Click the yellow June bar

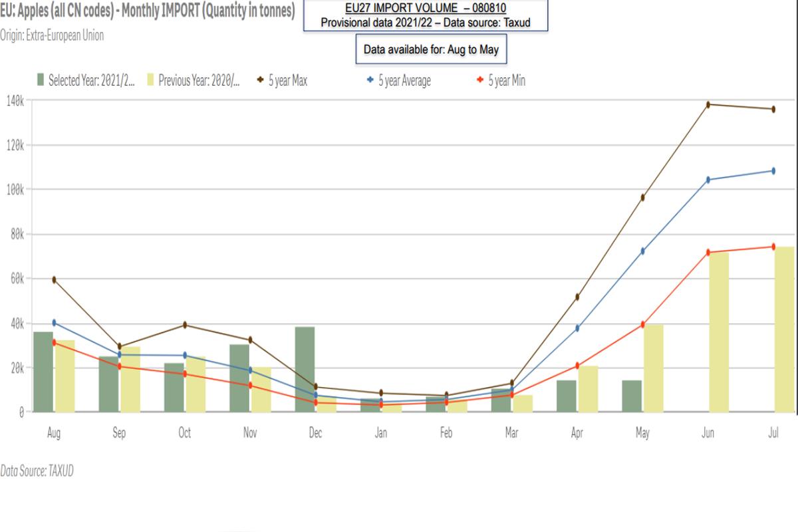[x=719, y=332]
